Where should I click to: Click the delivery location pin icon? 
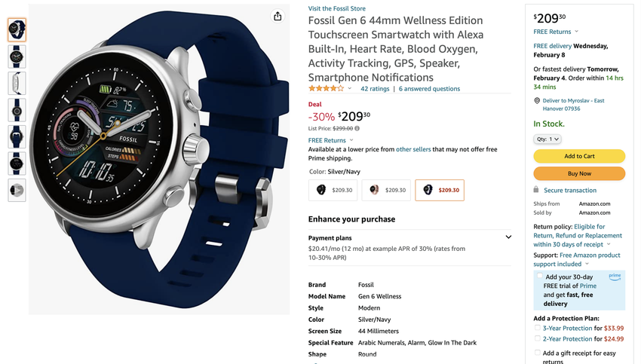pos(537,101)
